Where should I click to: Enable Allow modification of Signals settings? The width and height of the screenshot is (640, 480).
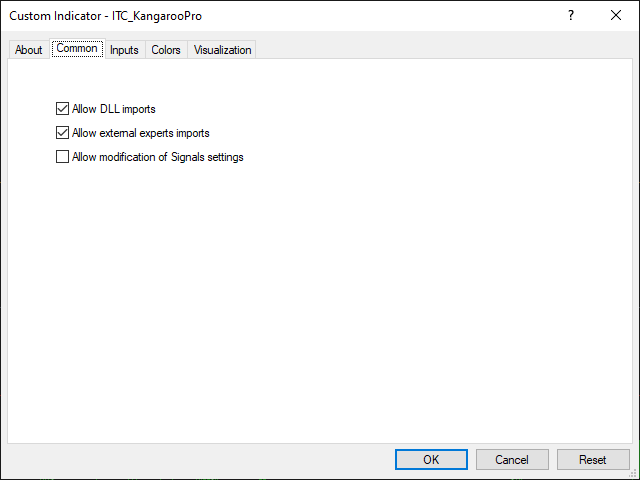click(63, 157)
